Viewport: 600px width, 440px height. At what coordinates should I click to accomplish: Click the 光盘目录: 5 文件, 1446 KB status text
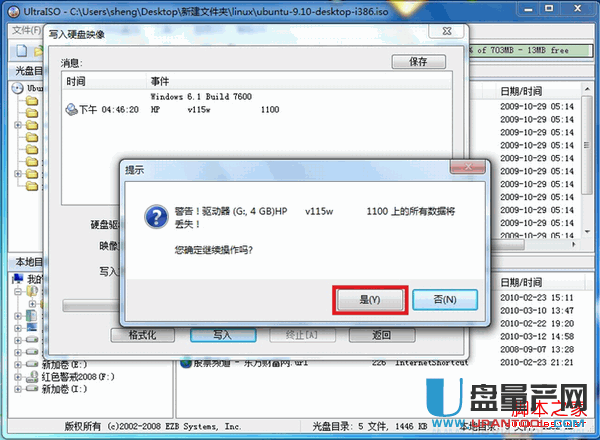(x=370, y=426)
